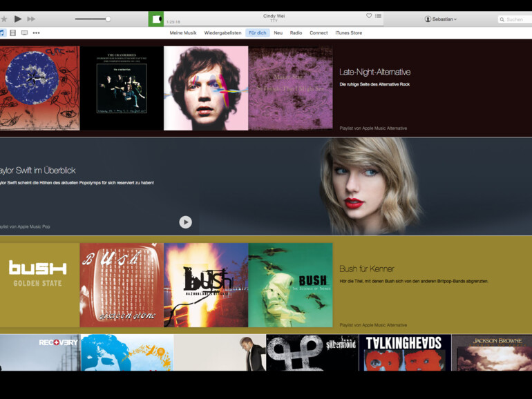This screenshot has width=532, height=399.
Task: Click the Suchen search field
Action: (515, 19)
